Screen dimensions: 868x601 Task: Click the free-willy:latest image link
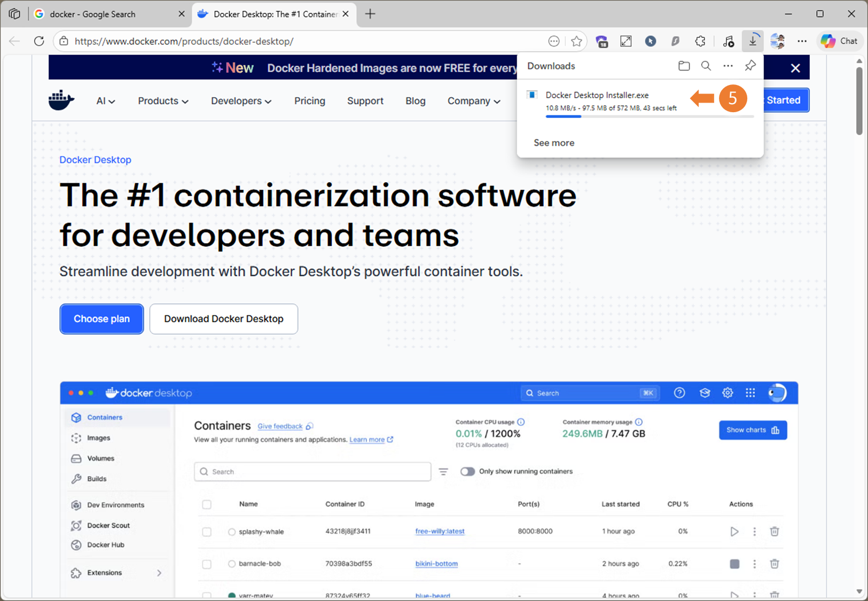(440, 532)
